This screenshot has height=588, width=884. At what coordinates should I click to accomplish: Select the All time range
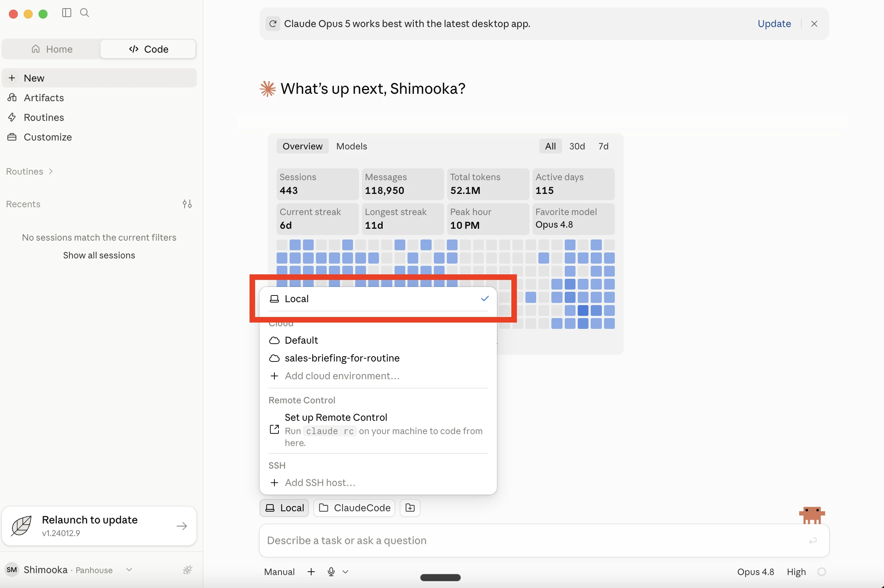coord(550,146)
